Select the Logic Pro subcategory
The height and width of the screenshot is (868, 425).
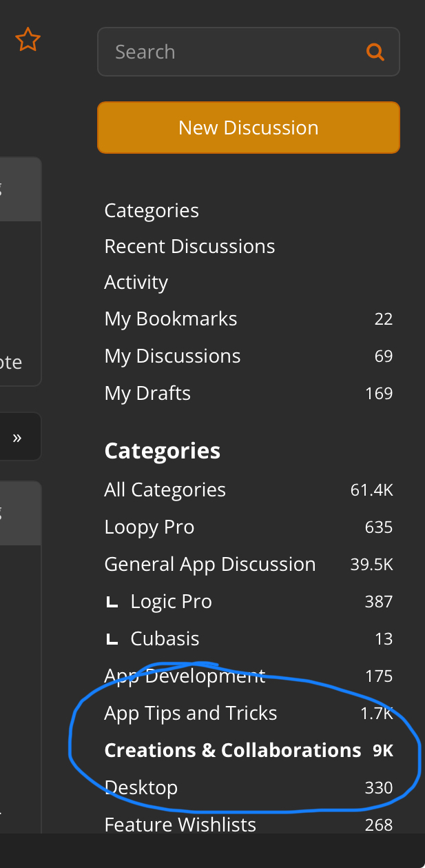(x=171, y=601)
